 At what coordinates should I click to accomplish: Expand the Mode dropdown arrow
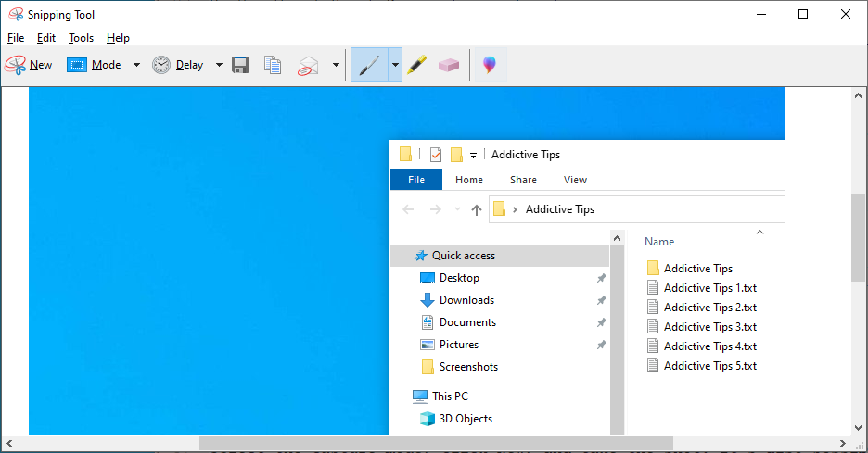click(136, 65)
